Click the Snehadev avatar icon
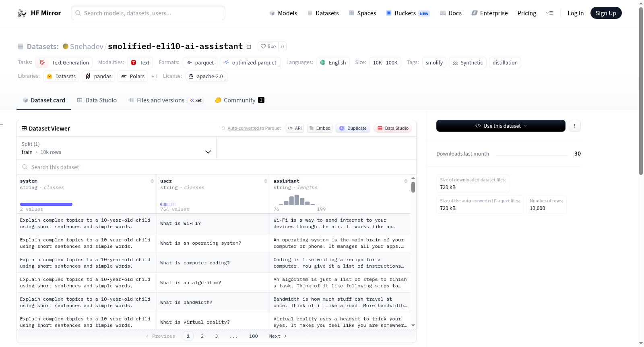Image resolution: width=644 pixels, height=347 pixels. click(x=66, y=46)
